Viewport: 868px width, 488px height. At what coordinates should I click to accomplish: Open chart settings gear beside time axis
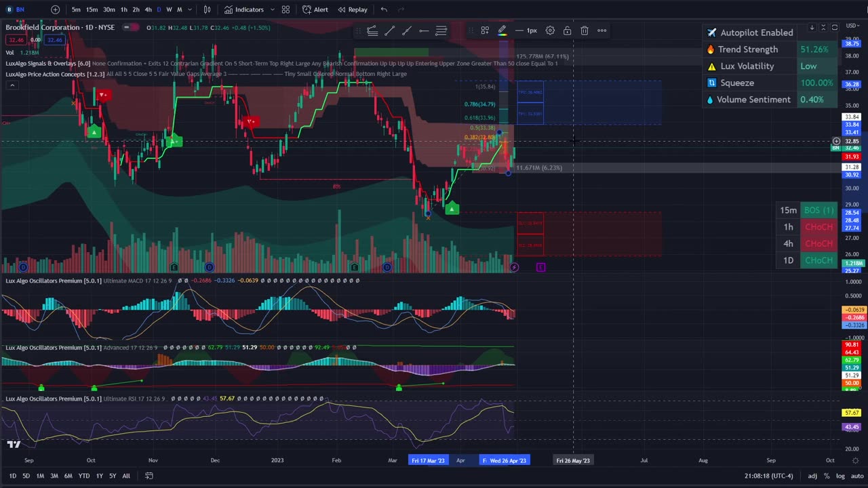coord(856,460)
